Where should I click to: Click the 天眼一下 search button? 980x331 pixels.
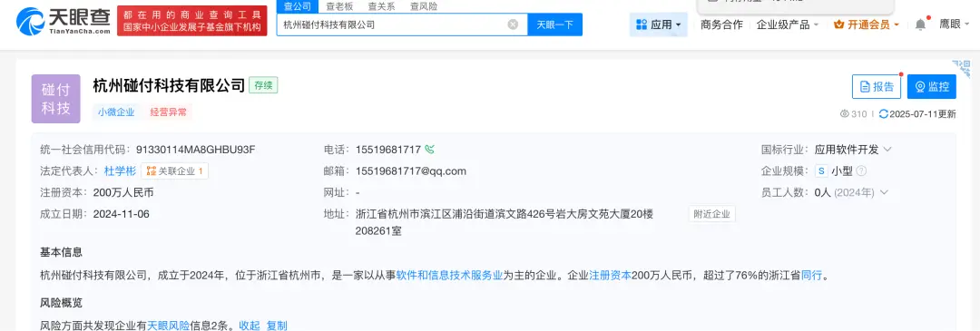tap(555, 24)
